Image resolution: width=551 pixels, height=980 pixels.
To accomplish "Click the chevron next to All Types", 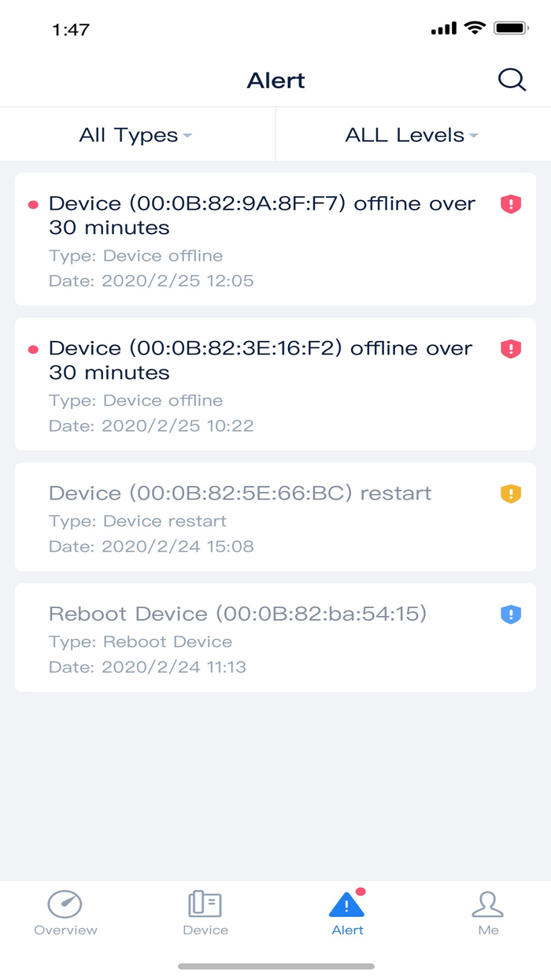I will coord(187,135).
